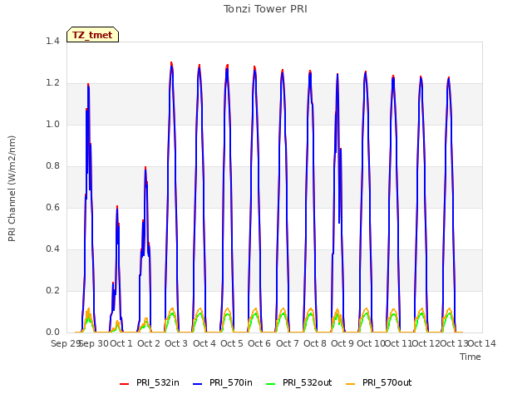Click the Oct 3 x-axis tick label

pos(176,343)
